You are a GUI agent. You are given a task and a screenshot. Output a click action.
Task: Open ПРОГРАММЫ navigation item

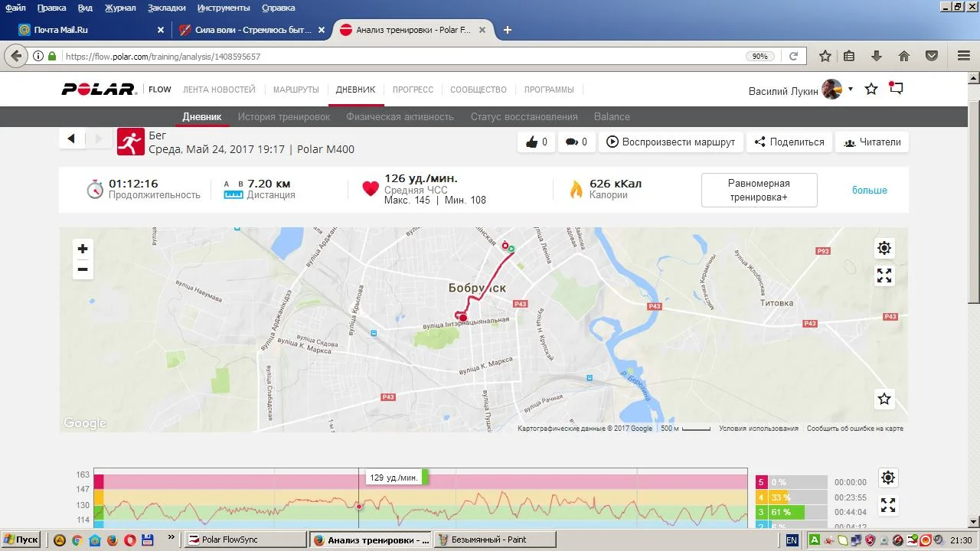coord(549,90)
